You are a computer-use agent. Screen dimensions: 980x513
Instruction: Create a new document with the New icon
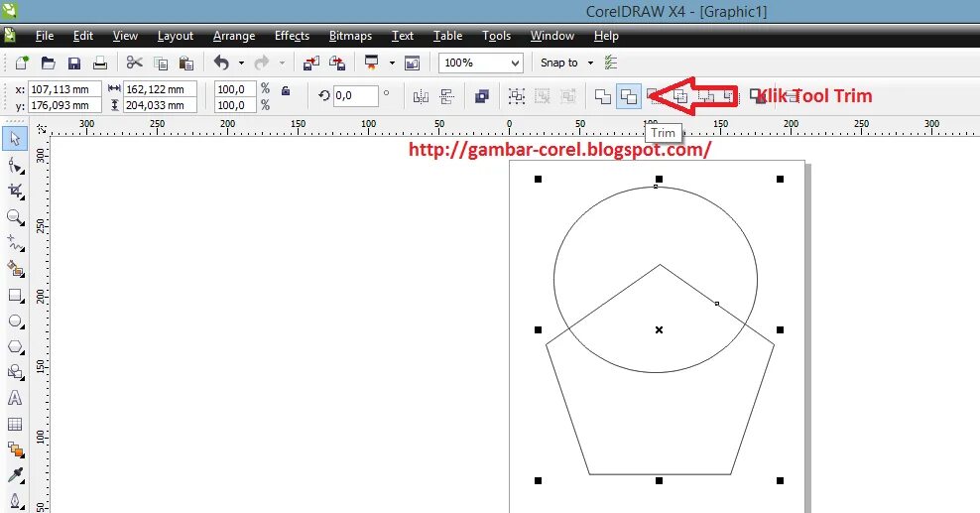(x=22, y=63)
